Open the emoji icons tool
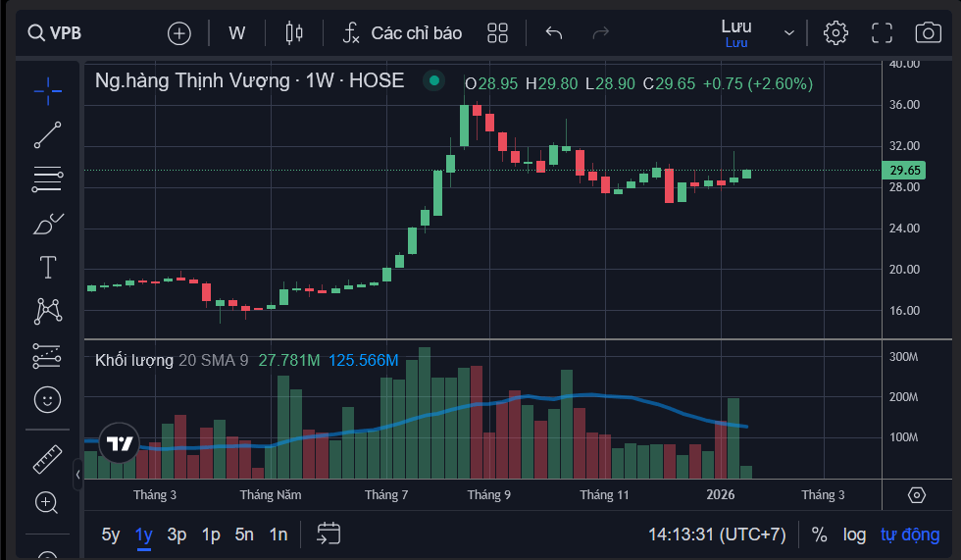 [x=47, y=399]
